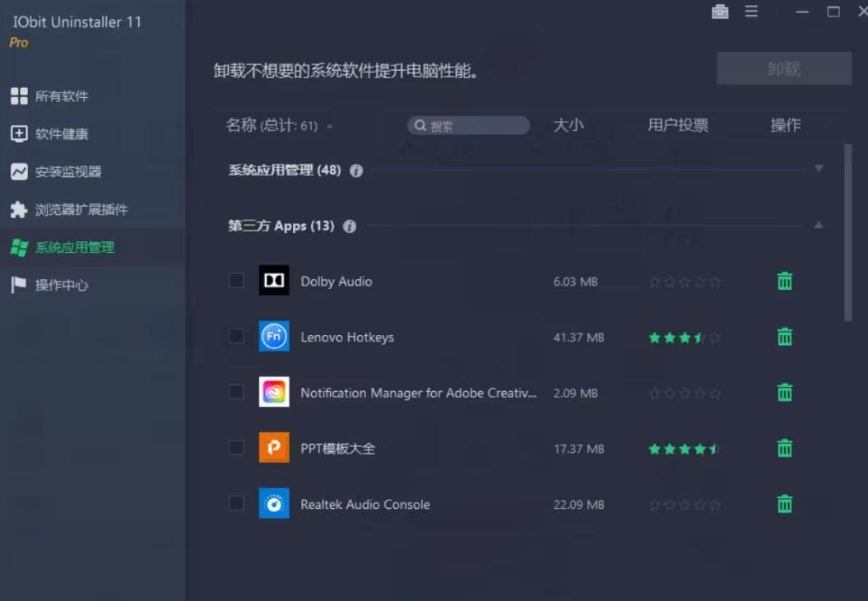Select the Notification Manager for Adobe Creativ... text
The height and width of the screenshot is (601, 868).
tap(419, 393)
